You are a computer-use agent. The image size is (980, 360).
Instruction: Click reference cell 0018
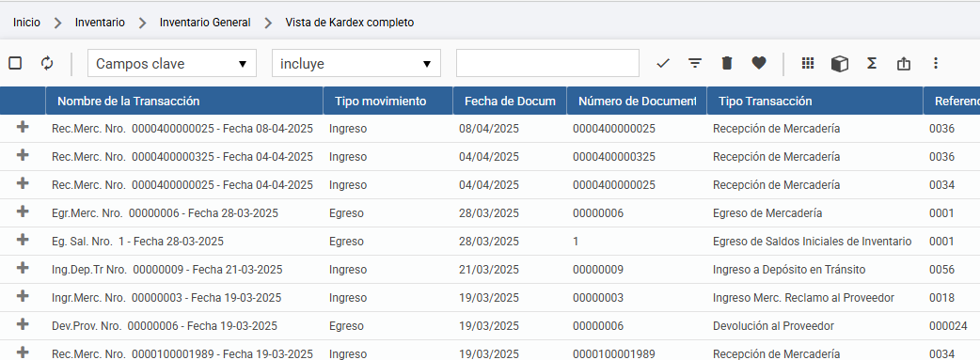click(941, 298)
